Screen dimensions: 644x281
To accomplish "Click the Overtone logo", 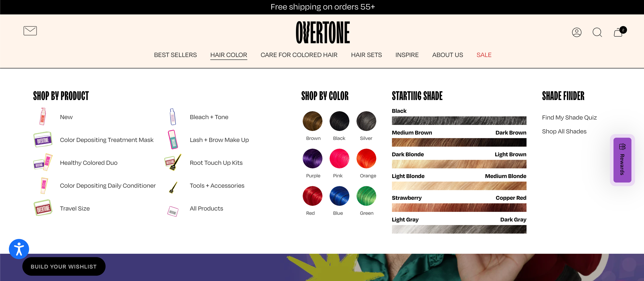I will 323,32.
